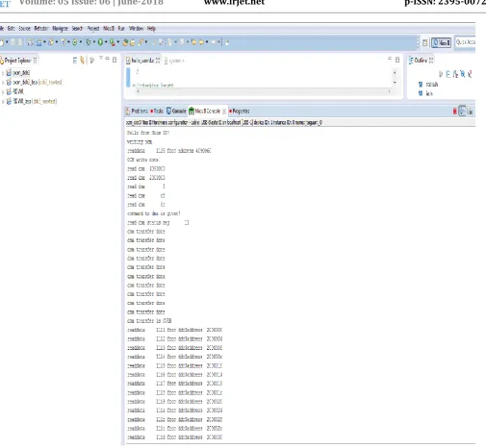Open the Run menu

(121, 29)
